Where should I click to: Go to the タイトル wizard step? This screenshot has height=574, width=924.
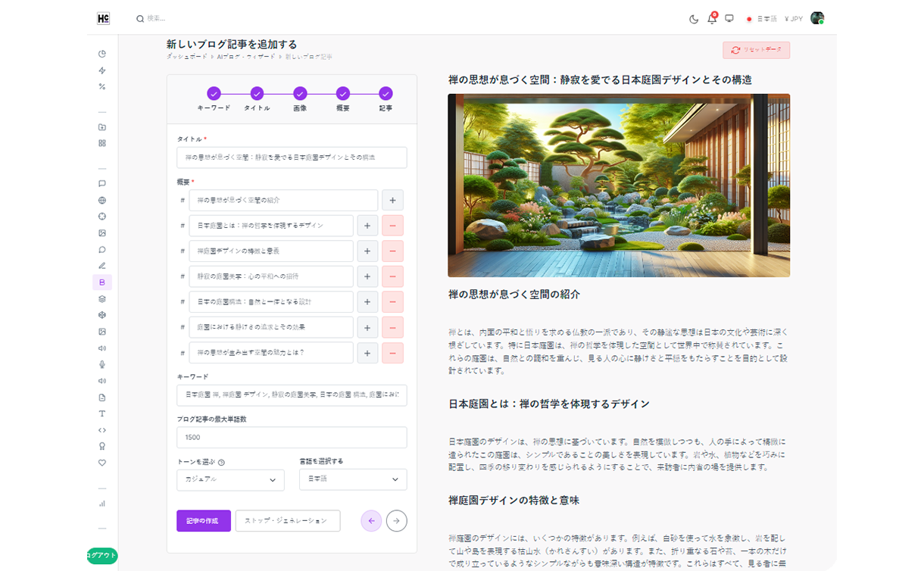(x=257, y=94)
